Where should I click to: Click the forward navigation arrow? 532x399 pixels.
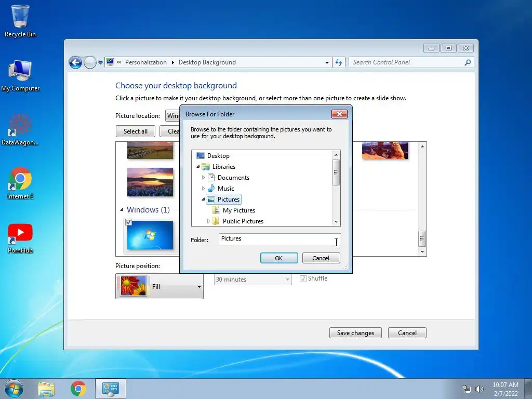click(x=90, y=62)
